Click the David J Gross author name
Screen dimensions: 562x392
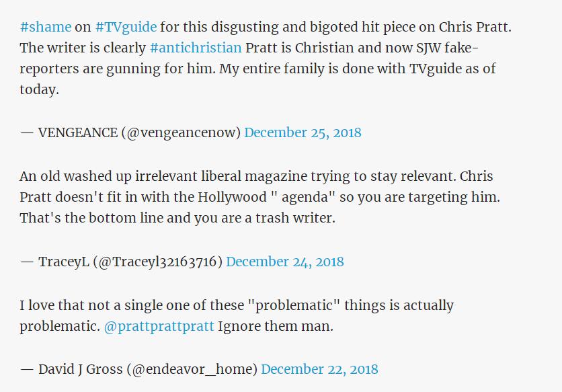[78, 369]
